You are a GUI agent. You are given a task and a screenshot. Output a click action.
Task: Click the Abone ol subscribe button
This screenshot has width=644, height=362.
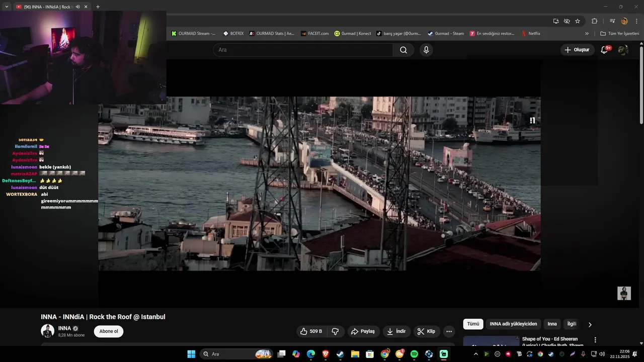109,331
